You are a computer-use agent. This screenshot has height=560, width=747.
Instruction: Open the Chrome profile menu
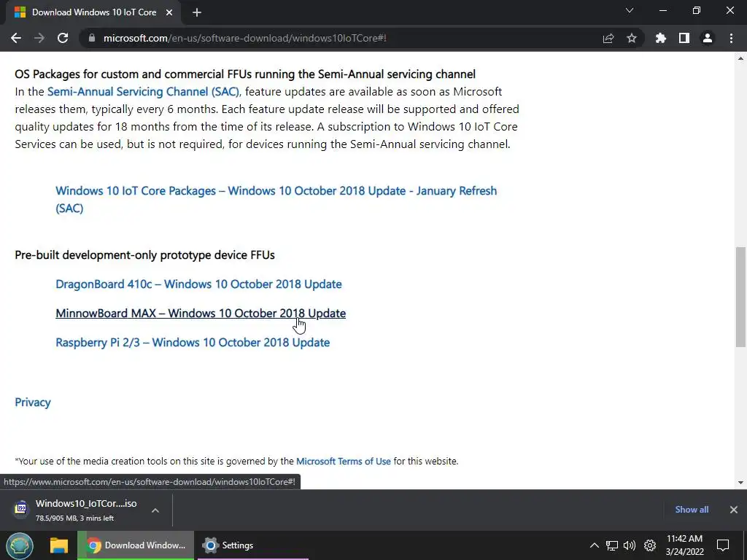[x=708, y=38]
